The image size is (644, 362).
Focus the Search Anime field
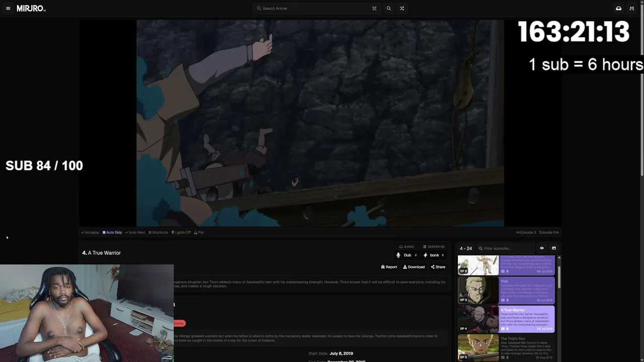click(317, 9)
